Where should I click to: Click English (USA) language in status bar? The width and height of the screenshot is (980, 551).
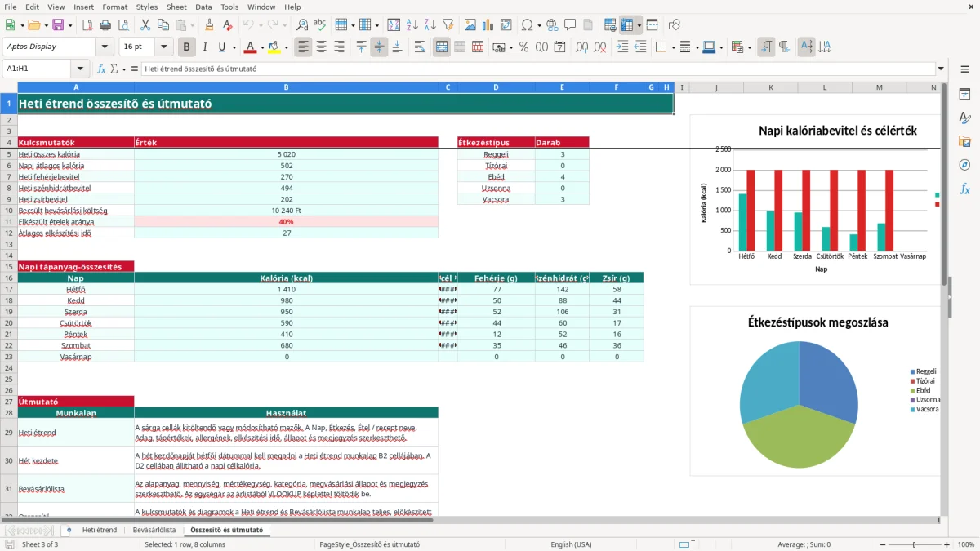click(x=572, y=544)
